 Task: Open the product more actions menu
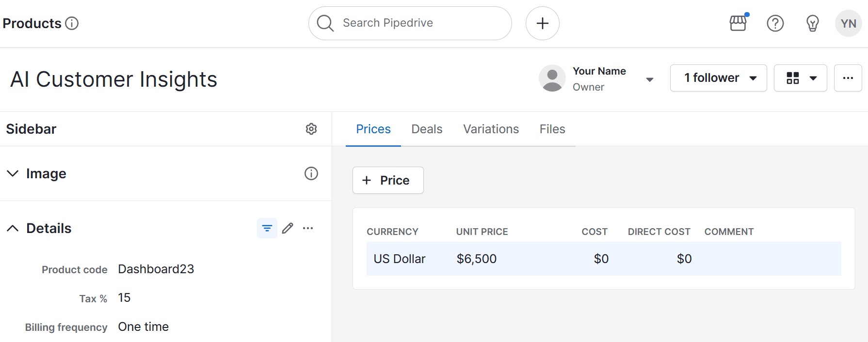(848, 78)
